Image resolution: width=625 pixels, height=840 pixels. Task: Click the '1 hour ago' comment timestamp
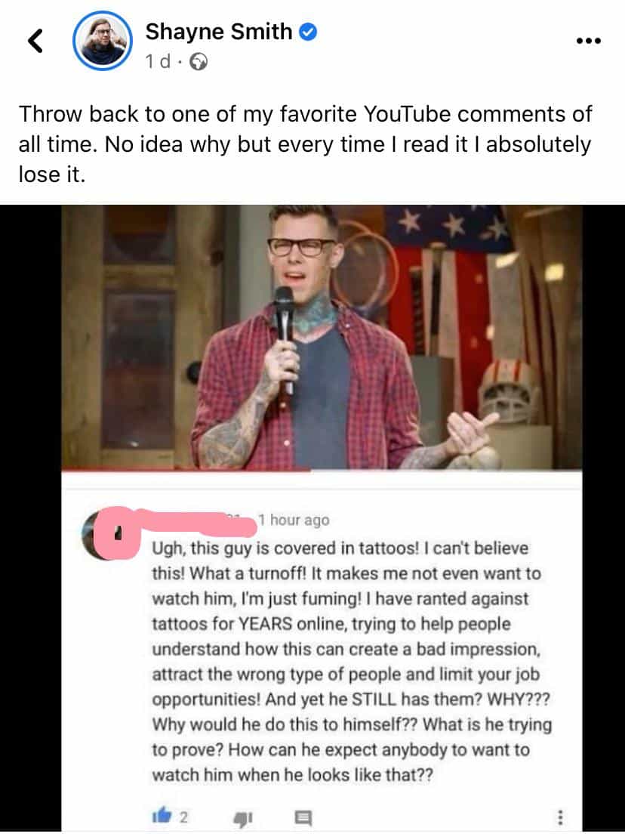[x=294, y=520]
